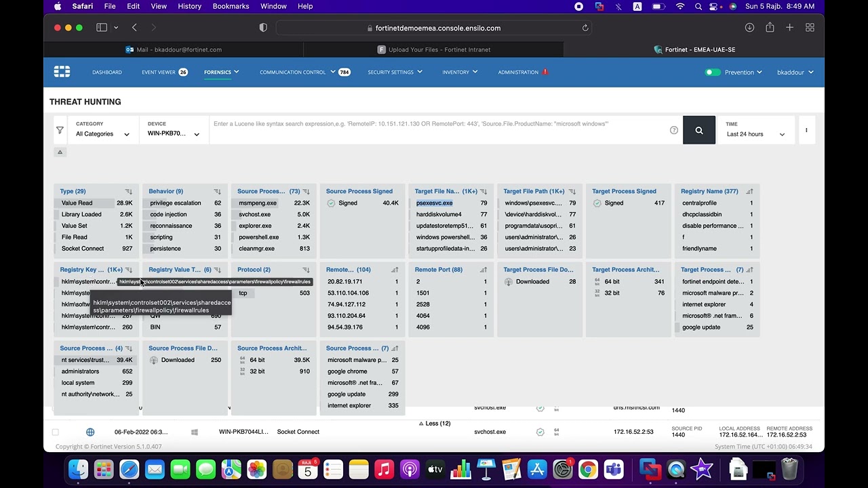The height and width of the screenshot is (488, 868).
Task: Open the search syntax help question mark
Action: coord(674,130)
